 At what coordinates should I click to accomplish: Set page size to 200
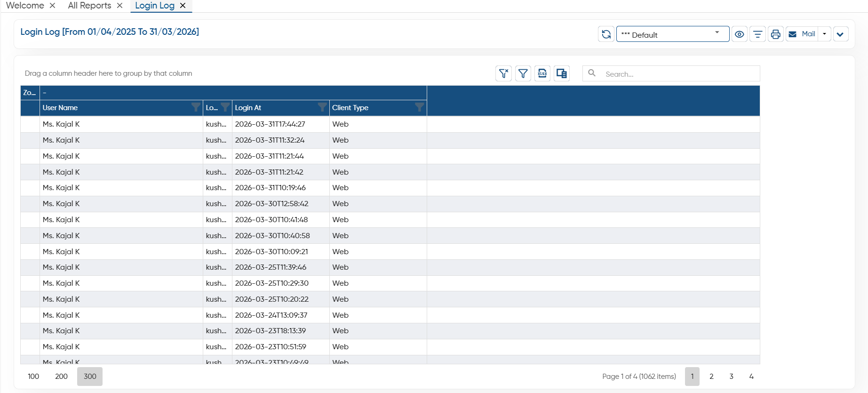click(61, 377)
